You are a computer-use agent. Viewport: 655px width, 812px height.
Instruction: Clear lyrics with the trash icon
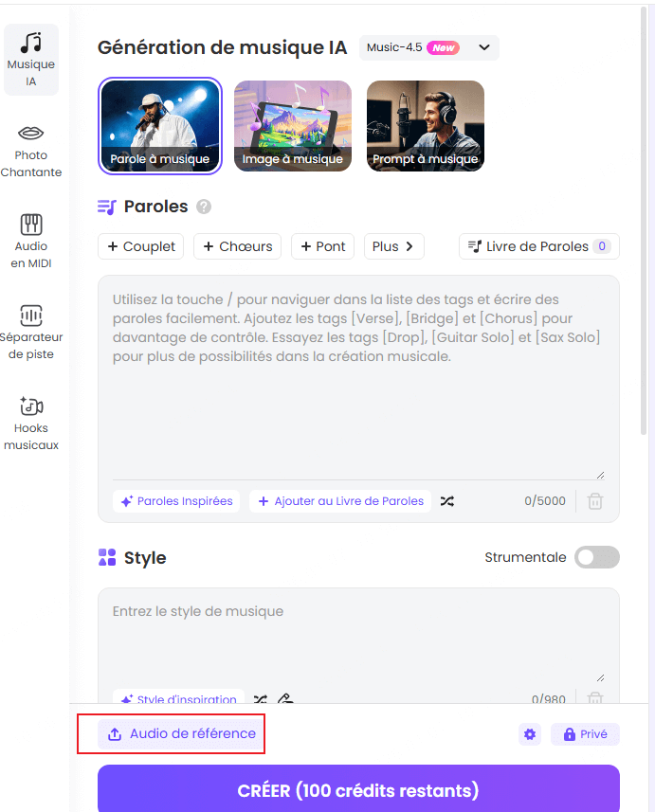coord(595,501)
